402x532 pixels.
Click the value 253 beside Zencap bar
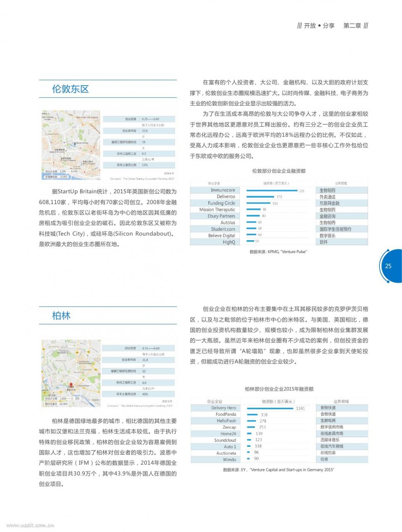(262, 427)
